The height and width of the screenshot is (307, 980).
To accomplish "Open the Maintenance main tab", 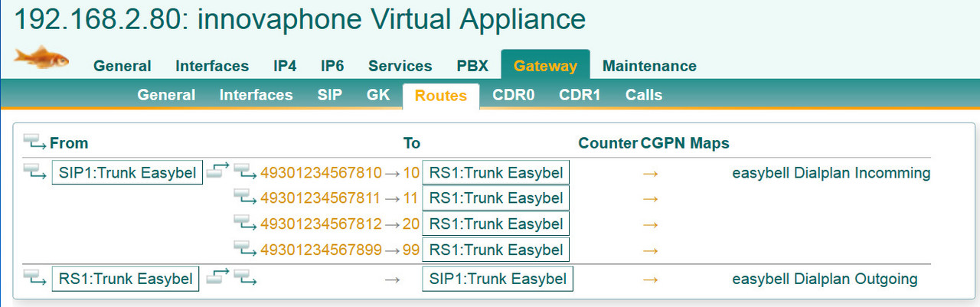I will pyautogui.click(x=649, y=66).
